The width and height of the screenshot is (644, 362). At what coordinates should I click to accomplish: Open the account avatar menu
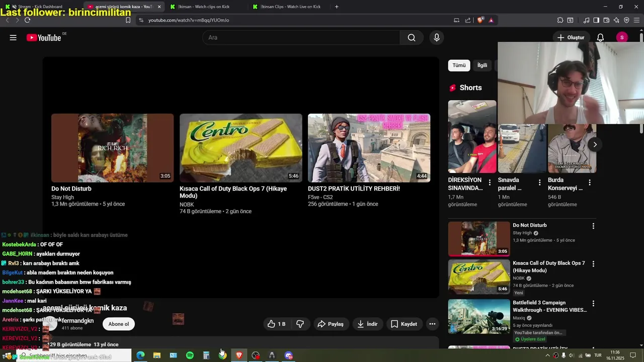tap(622, 38)
